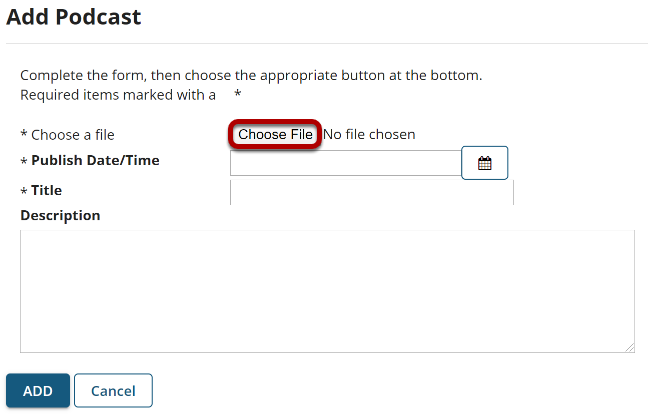Click the required asterisk beside 'Choose a file'
Screen dimensions: 648x417
pos(24,133)
